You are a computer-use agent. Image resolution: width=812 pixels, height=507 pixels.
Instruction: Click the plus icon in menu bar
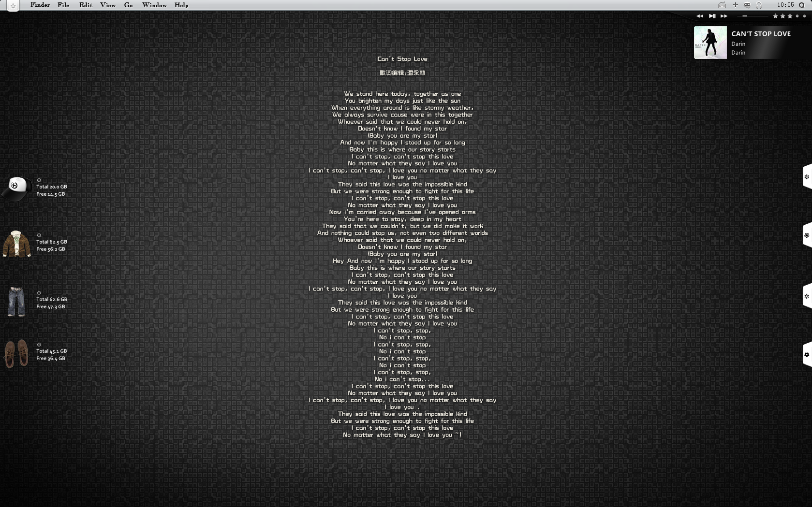735,5
